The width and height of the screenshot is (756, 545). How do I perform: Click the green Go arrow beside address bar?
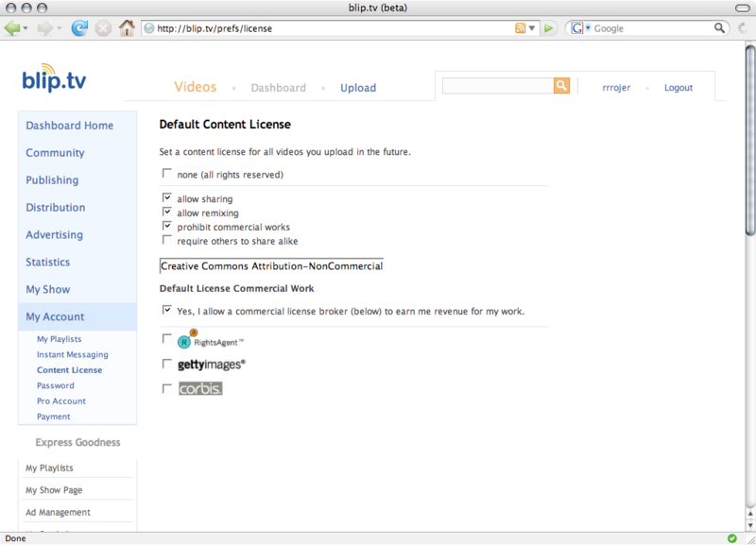pyautogui.click(x=549, y=28)
